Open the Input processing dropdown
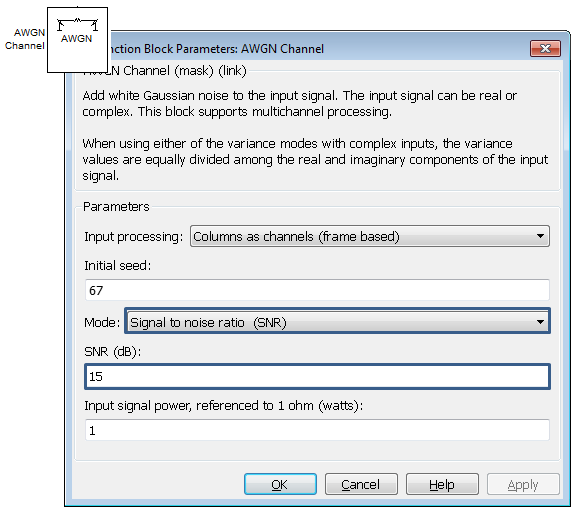575x510 pixels. coord(370,236)
